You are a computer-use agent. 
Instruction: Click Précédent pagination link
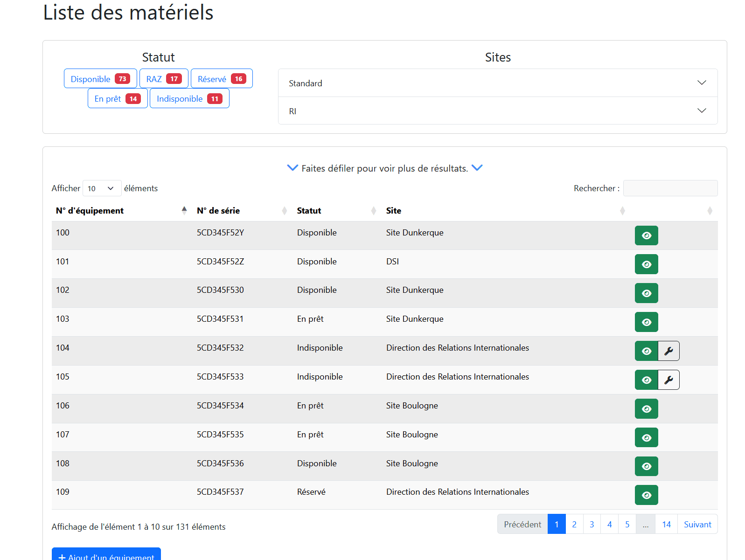tap(522, 524)
